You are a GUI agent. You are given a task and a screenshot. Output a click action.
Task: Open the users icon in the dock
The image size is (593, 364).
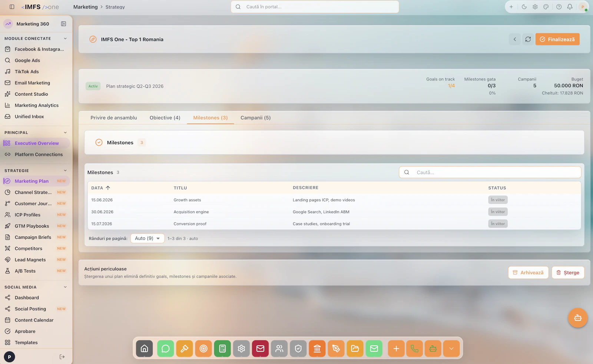279,348
